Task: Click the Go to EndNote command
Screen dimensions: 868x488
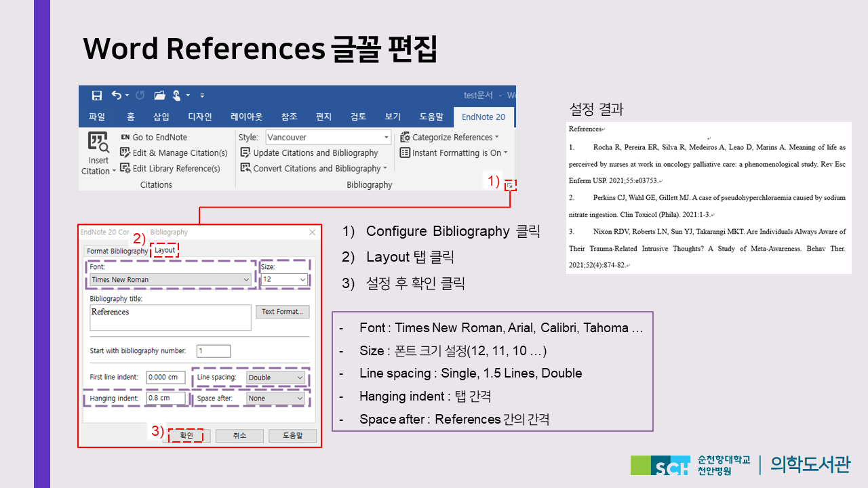Action: click(x=153, y=138)
